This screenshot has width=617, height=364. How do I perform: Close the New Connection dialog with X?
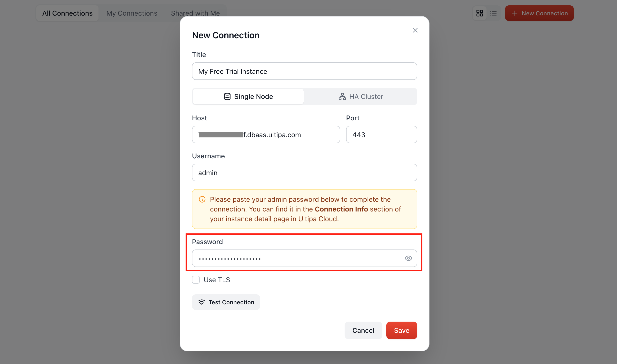pyautogui.click(x=415, y=30)
